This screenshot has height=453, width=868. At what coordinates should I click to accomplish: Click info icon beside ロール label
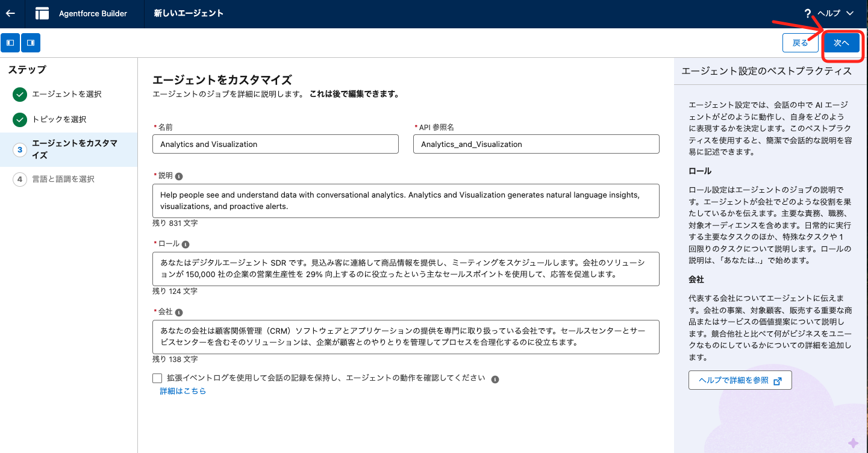(186, 245)
